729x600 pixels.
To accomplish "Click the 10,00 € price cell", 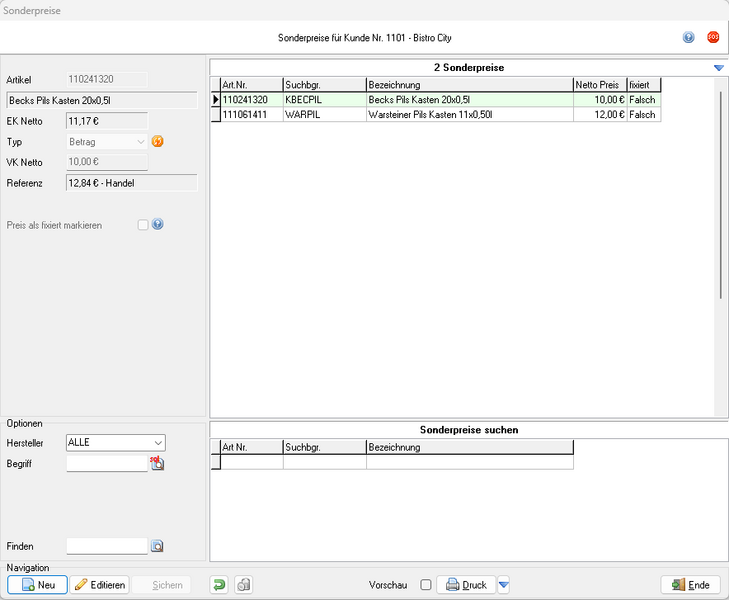I will coord(600,100).
